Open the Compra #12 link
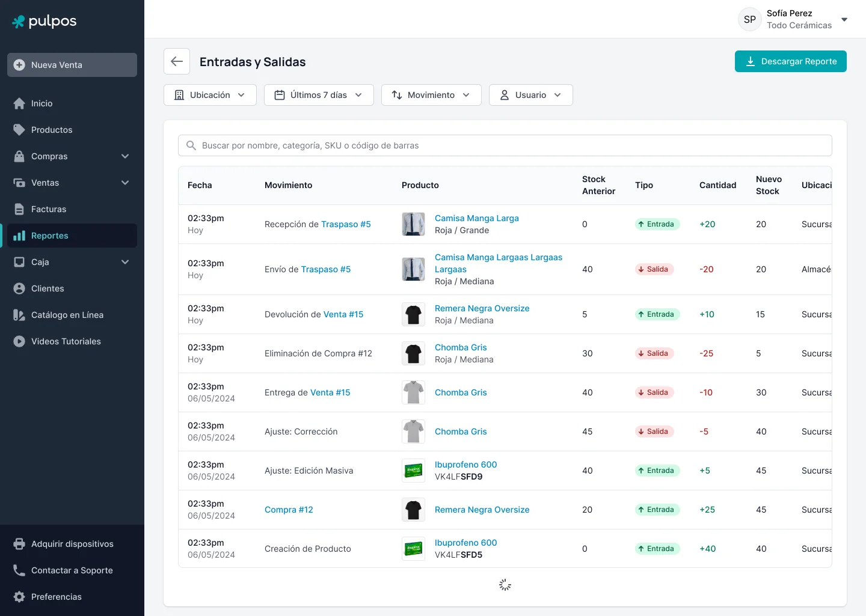This screenshot has height=616, width=866. pyautogui.click(x=289, y=510)
